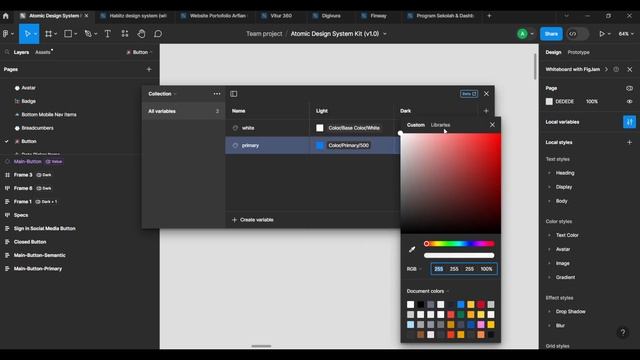640x360 pixels.
Task: Expand the Heading text style
Action: [549, 173]
